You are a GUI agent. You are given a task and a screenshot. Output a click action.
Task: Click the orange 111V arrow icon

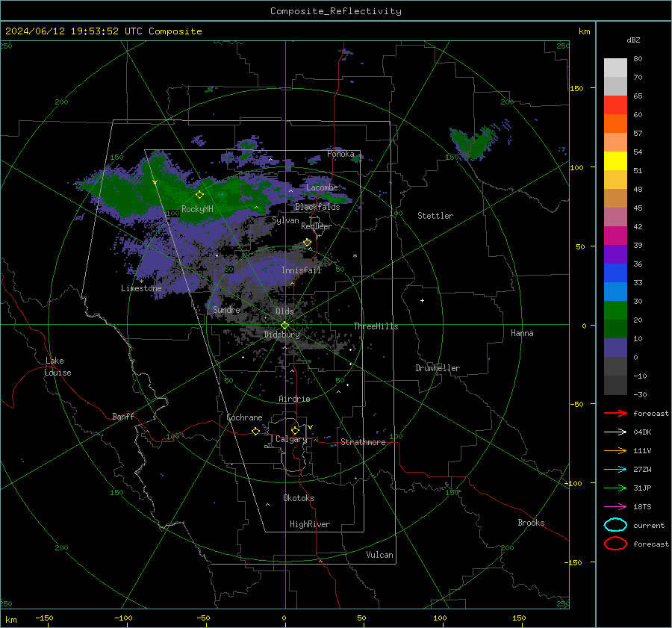(615, 450)
